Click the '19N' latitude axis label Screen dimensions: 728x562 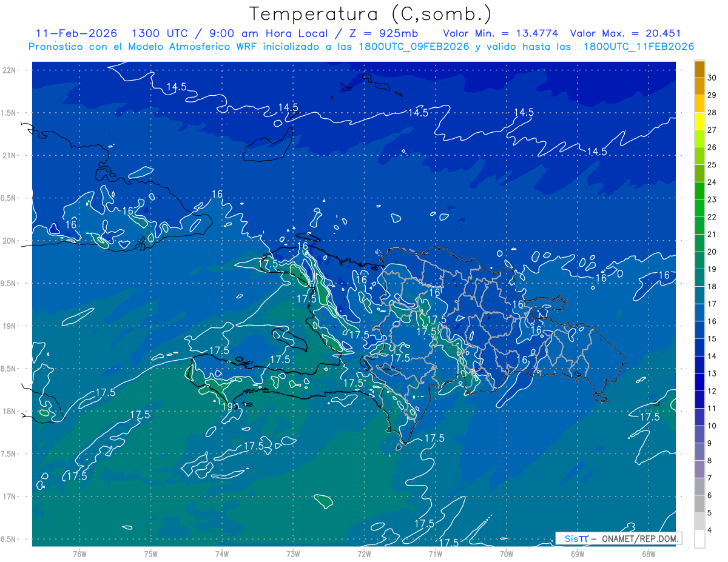[10, 326]
